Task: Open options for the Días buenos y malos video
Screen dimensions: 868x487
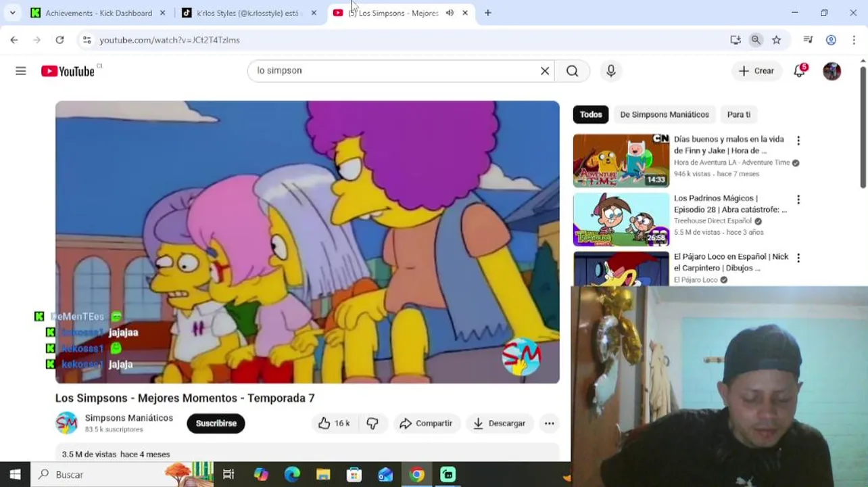Action: click(x=798, y=141)
